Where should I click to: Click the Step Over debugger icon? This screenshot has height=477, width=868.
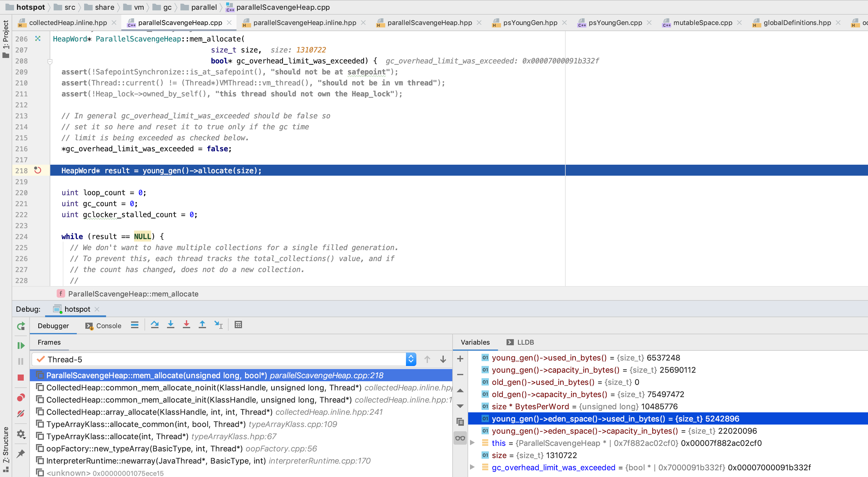pos(155,325)
